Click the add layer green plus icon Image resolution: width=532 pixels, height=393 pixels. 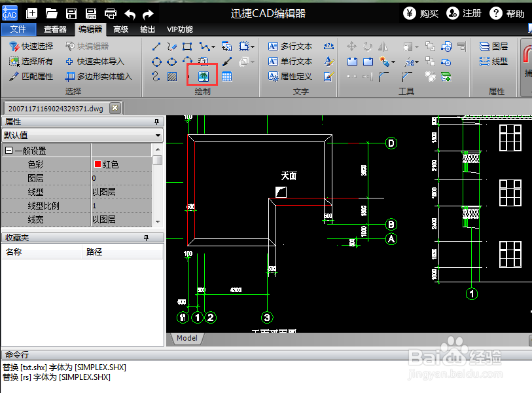pos(446,77)
